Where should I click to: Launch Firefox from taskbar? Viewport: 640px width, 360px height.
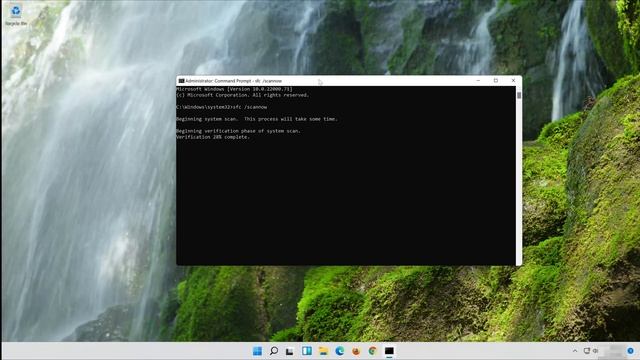click(x=356, y=351)
